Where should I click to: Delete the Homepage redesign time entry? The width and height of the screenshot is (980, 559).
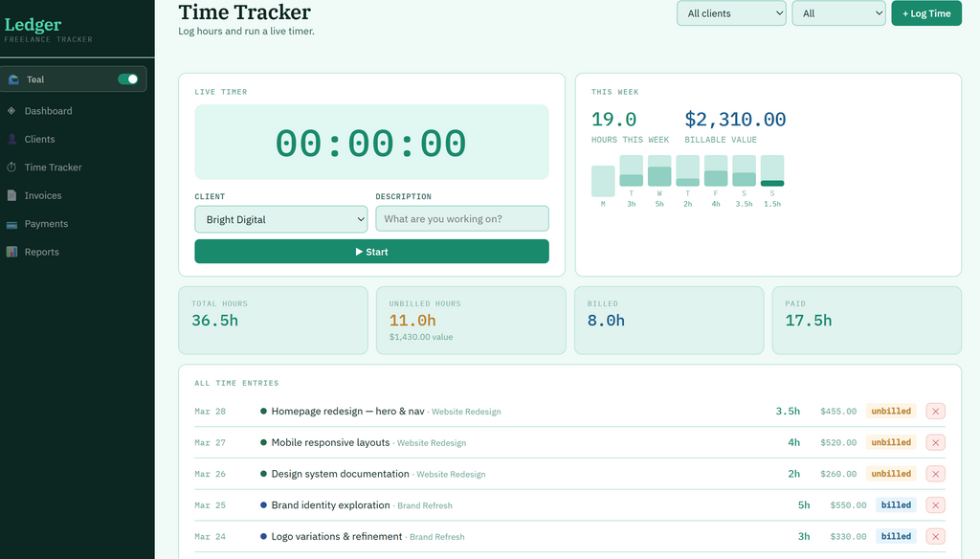[935, 412]
